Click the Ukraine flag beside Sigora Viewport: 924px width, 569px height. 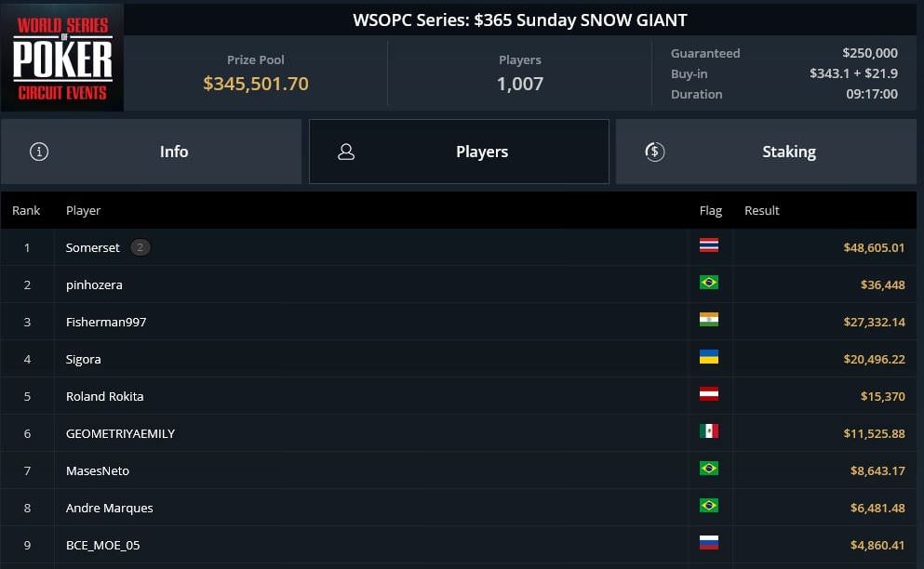709,357
